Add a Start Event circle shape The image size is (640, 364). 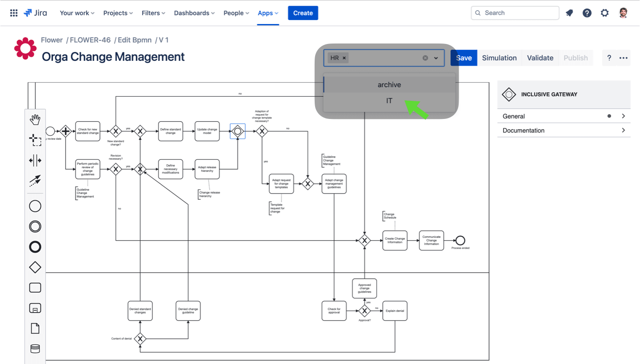pos(35,206)
